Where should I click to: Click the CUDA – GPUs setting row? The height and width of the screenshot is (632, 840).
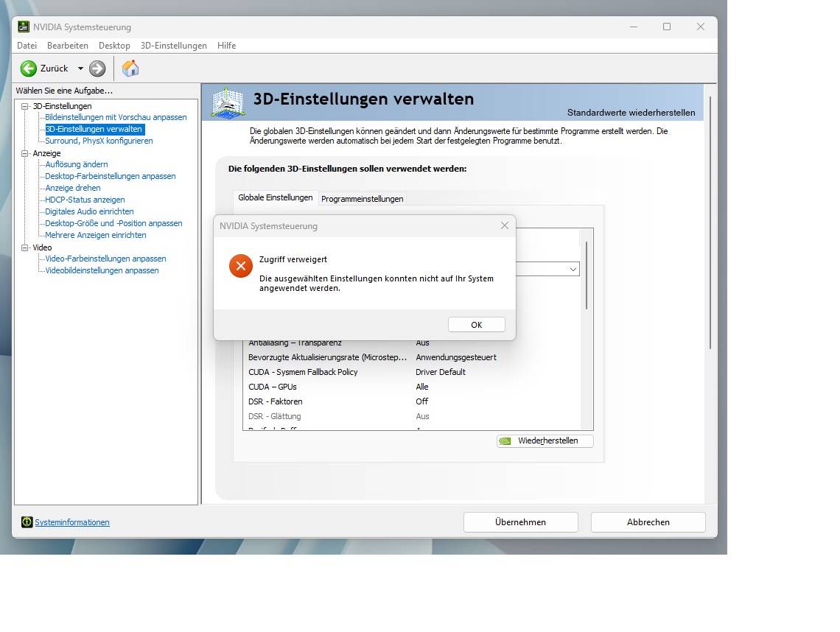411,387
